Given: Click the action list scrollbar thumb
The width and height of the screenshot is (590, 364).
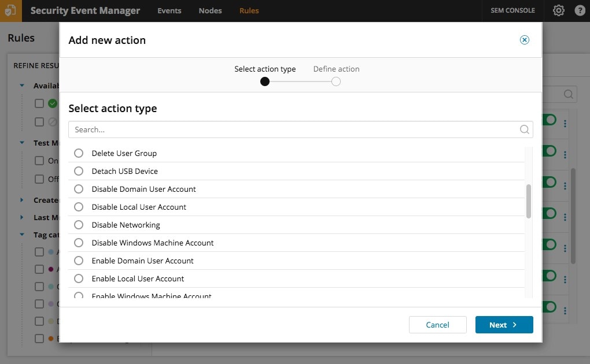Looking at the screenshot, I should point(528,201).
